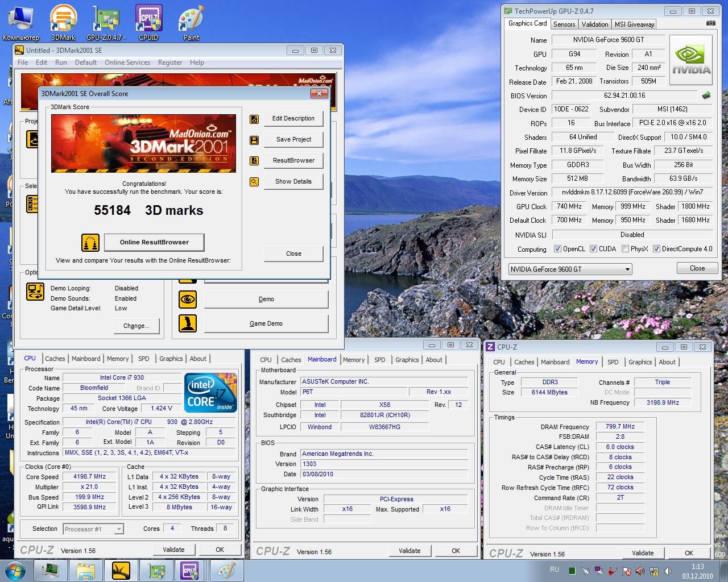This screenshot has height=582, width=728.
Task: Click the Show Details button
Action: (x=293, y=182)
